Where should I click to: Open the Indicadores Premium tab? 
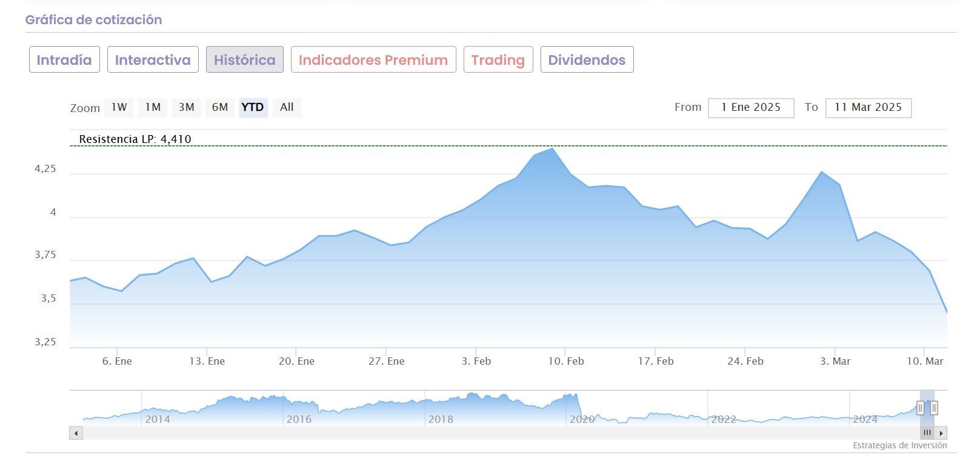tap(373, 60)
